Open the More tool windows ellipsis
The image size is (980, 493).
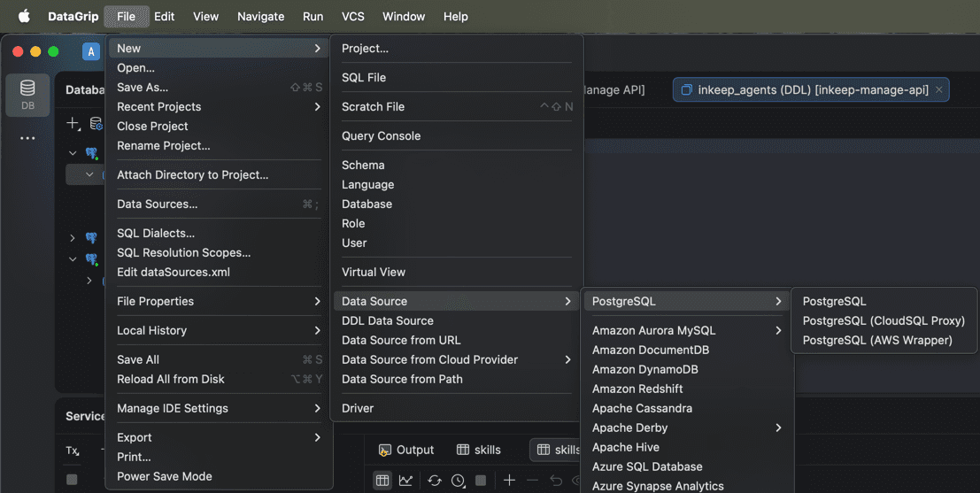click(27, 138)
